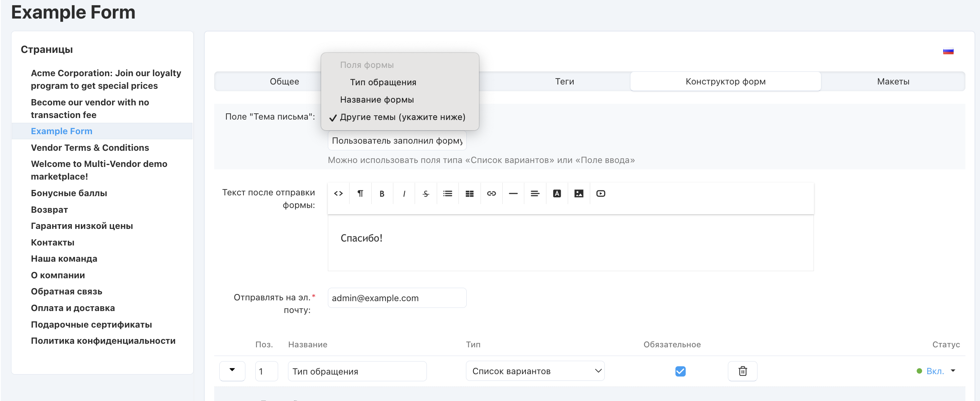Toggle HTML source code view in editor

coord(339,193)
